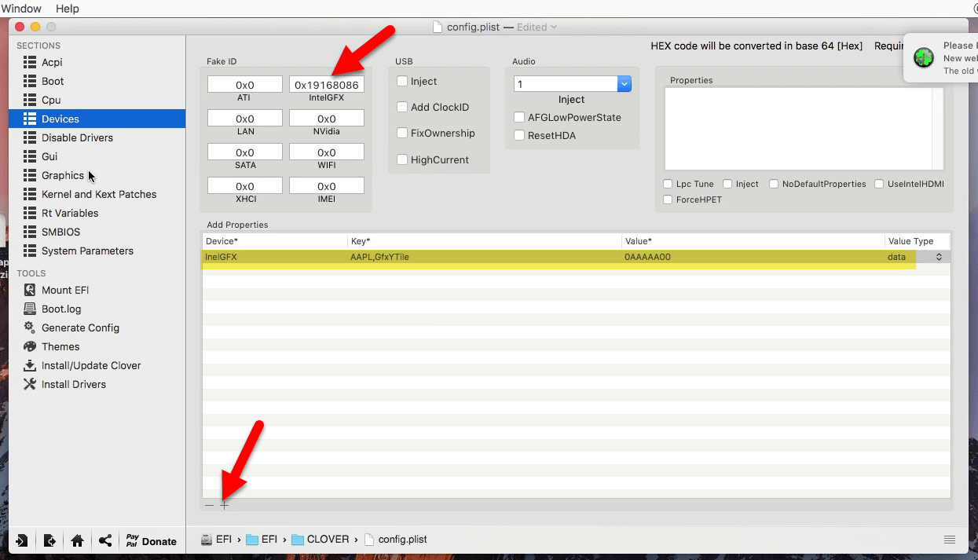Click the WIFI Fake ID field

pyautogui.click(x=327, y=152)
